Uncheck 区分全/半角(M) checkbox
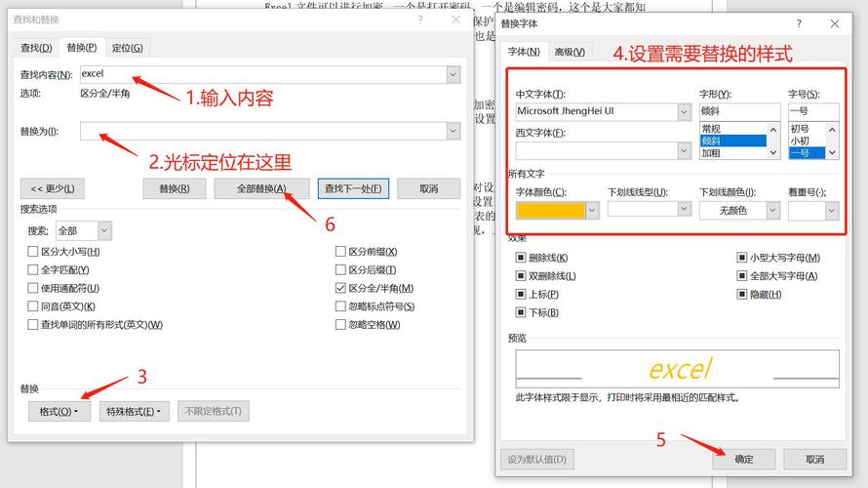The width and height of the screenshot is (868, 488). 340,288
